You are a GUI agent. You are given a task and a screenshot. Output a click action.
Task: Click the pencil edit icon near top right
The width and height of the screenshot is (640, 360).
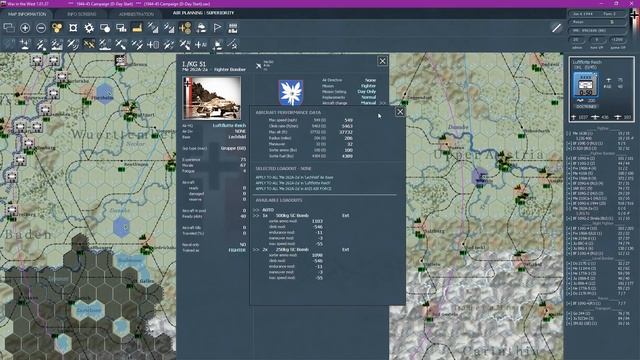[556, 28]
